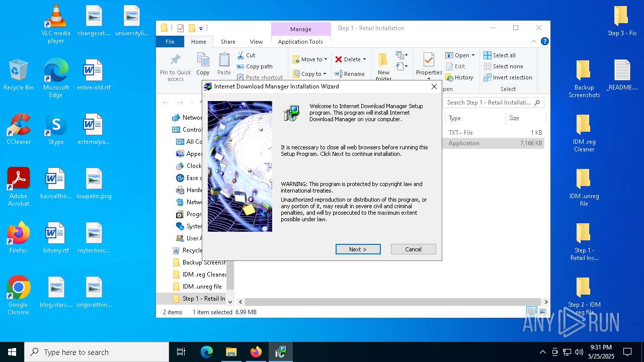Open Task View from the taskbar

point(181,352)
